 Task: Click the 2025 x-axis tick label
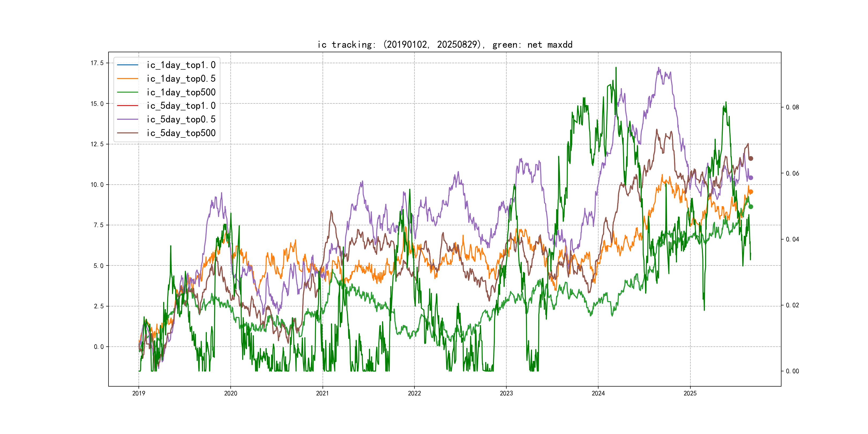coord(690,393)
